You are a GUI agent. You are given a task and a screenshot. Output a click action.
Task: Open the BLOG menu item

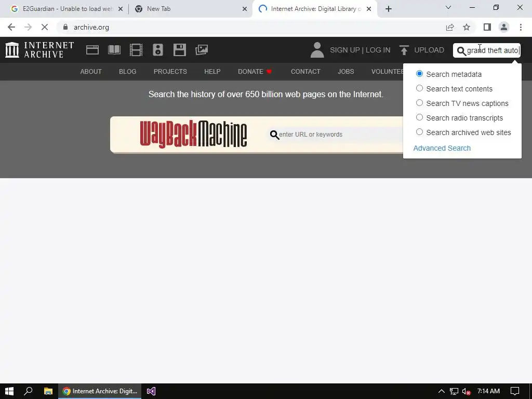pyautogui.click(x=128, y=72)
